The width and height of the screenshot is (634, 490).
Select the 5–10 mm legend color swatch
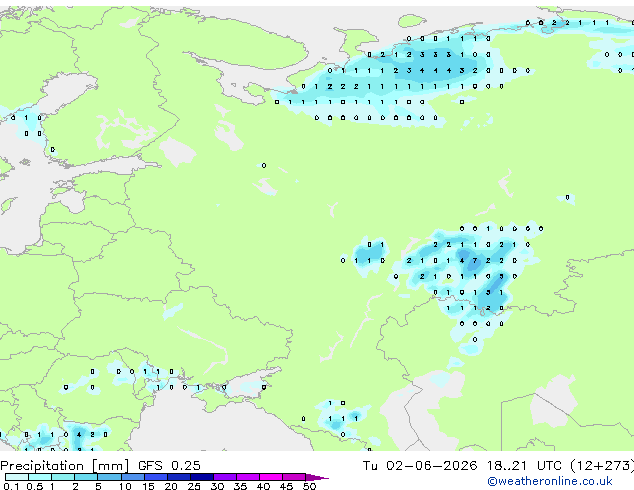109,477
